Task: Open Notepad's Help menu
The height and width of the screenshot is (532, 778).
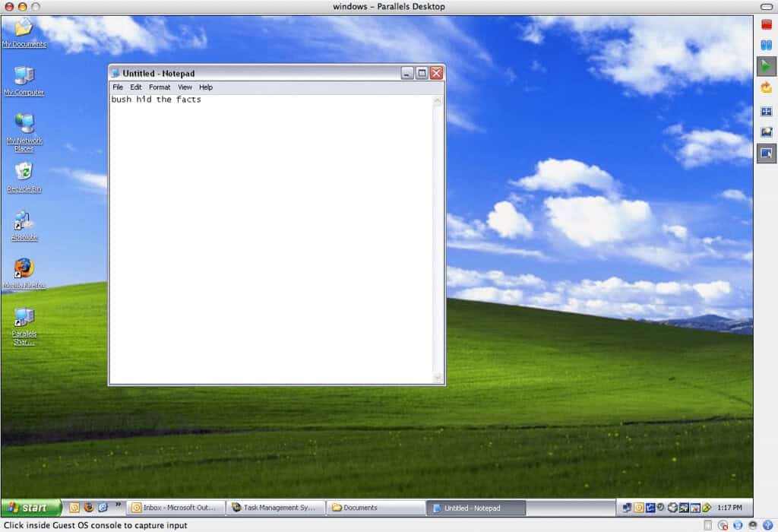Action: (x=206, y=87)
